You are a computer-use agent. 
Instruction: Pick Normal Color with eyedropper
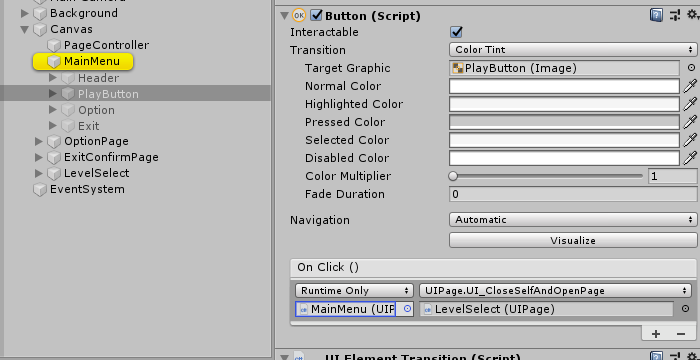click(x=690, y=86)
